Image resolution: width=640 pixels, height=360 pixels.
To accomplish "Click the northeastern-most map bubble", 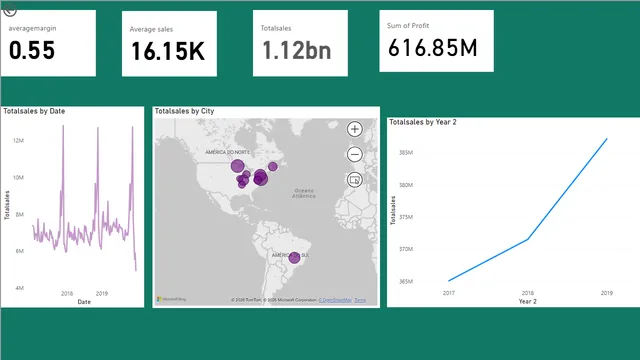I will (273, 166).
